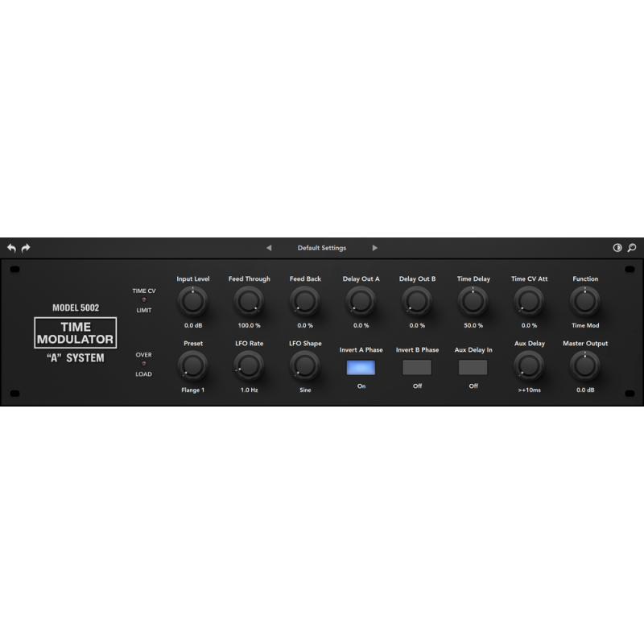Click the previous preset arrow
Image resolution: width=644 pixels, height=644 pixels.
point(269,247)
